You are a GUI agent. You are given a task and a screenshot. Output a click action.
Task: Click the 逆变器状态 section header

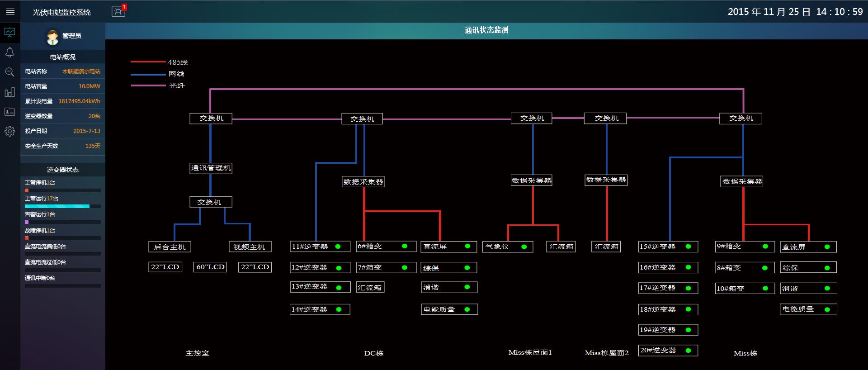tap(63, 170)
